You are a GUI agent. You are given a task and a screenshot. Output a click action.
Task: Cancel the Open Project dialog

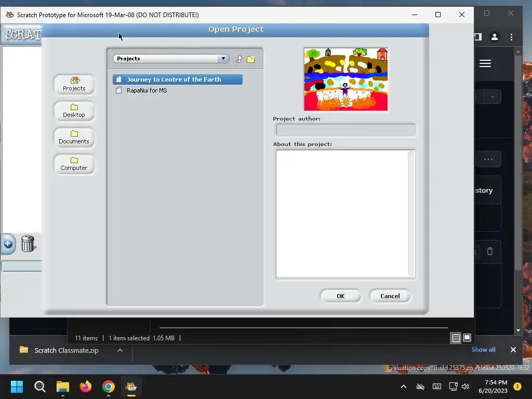(x=390, y=296)
